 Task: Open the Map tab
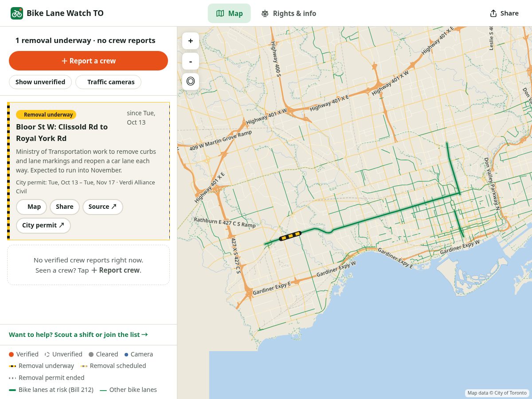coord(229,13)
